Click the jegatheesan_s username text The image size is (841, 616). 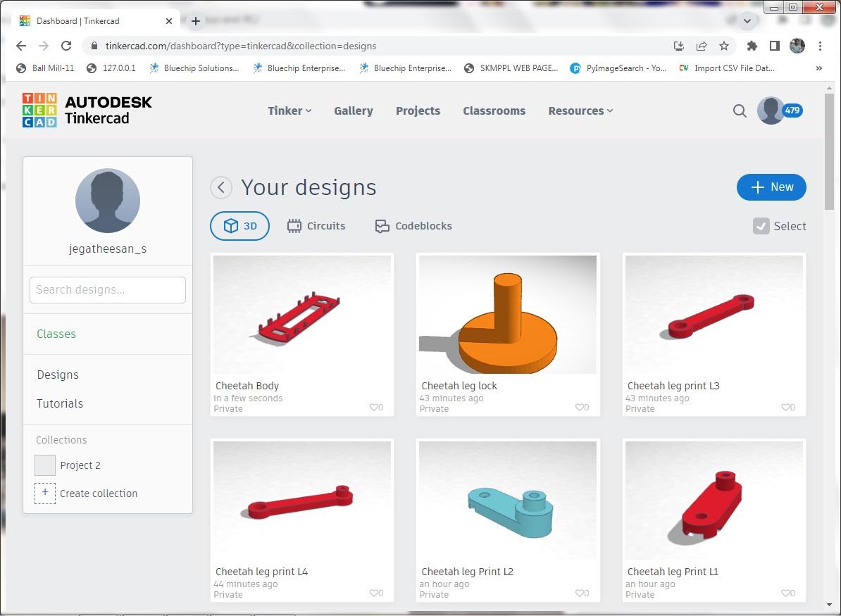[108, 249]
